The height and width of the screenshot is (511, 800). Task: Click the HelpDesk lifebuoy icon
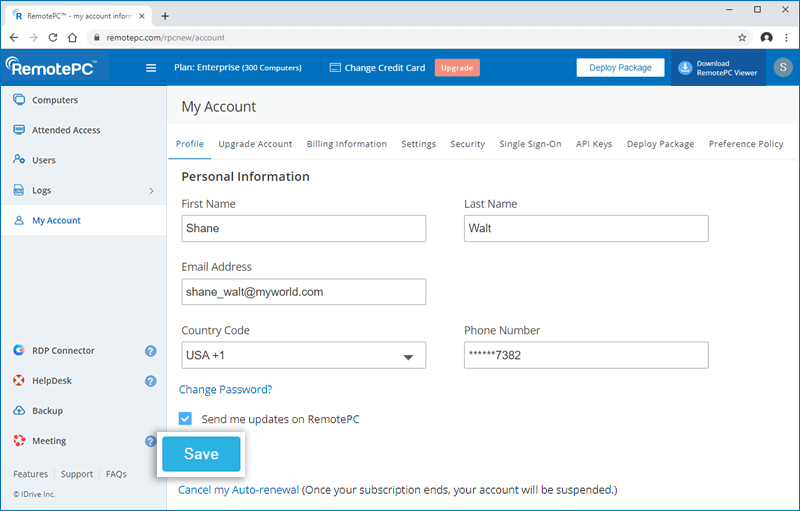19,380
